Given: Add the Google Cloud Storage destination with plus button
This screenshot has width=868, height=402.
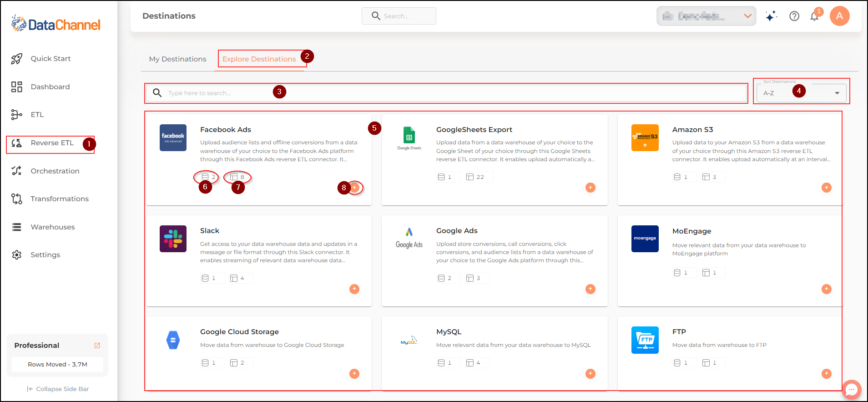Looking at the screenshot, I should [354, 374].
